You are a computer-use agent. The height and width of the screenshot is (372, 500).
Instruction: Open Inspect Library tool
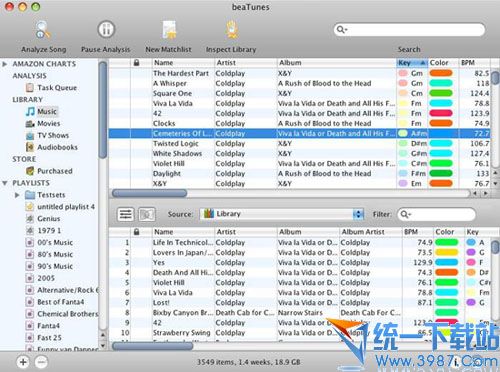[x=232, y=30]
